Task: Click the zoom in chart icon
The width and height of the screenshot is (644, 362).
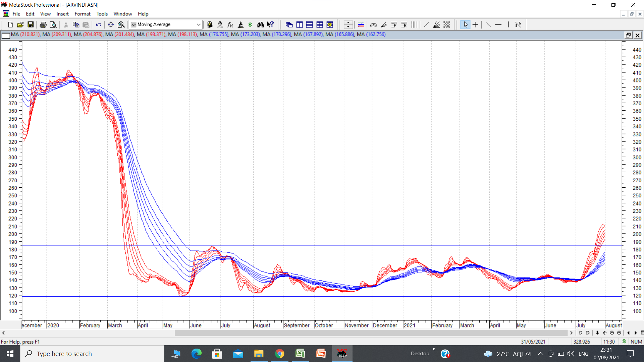Action: (121, 24)
